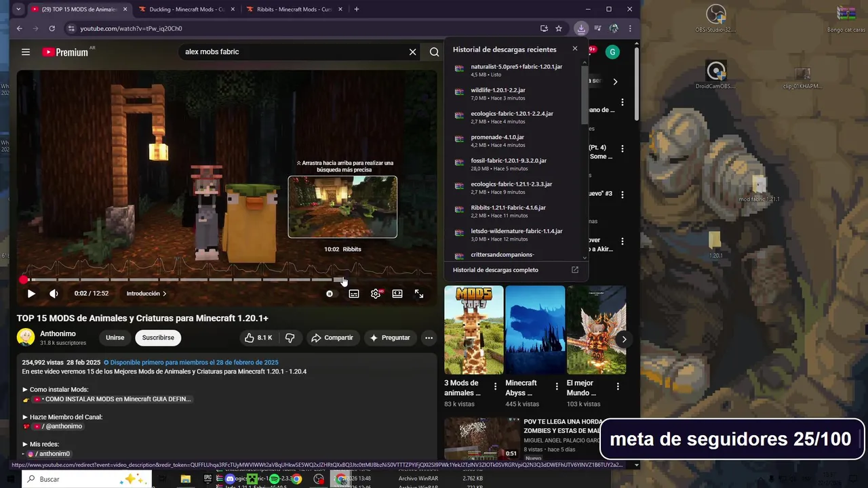This screenshot has height=488, width=868.
Task: Switch to the Duckling Minecraft Mods tab
Action: tap(186, 9)
